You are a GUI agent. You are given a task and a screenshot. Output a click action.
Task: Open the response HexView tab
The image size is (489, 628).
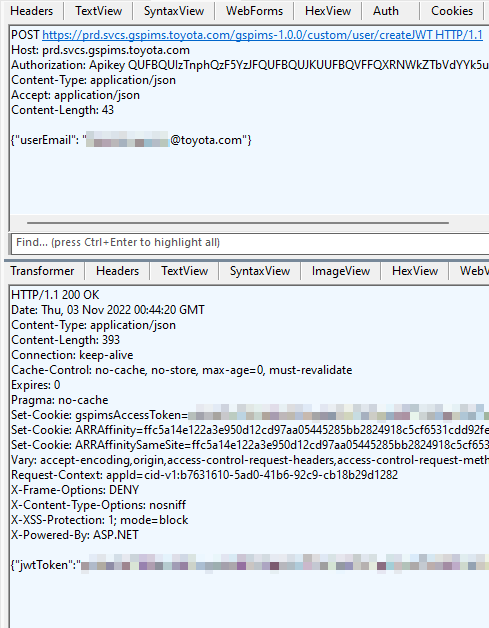(415, 271)
